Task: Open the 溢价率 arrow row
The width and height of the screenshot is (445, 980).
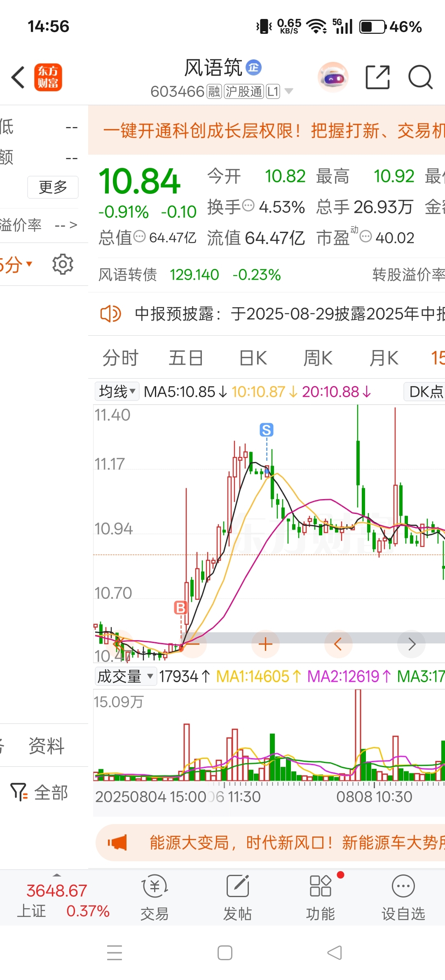Action: (39, 225)
